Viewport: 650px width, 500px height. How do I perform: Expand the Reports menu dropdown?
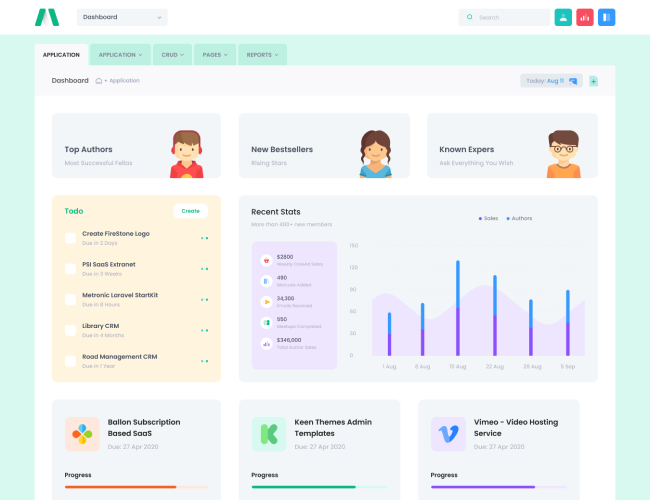tap(263, 55)
